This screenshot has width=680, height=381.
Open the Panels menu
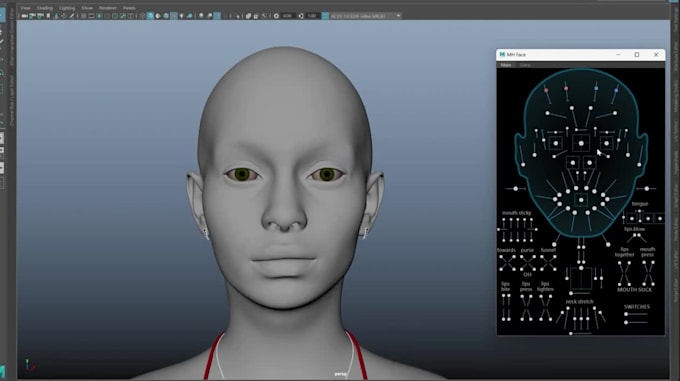129,8
